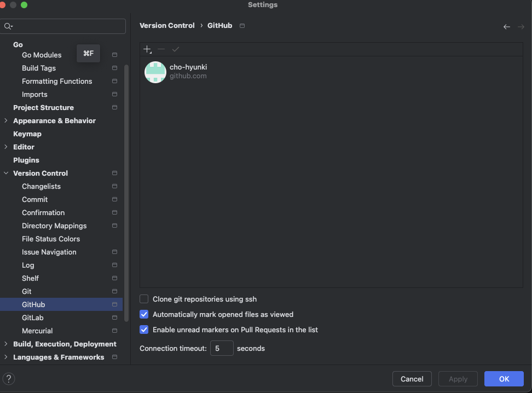The width and height of the screenshot is (532, 393).
Task: Enable Clone git repositories using ssh
Action: pos(144,299)
